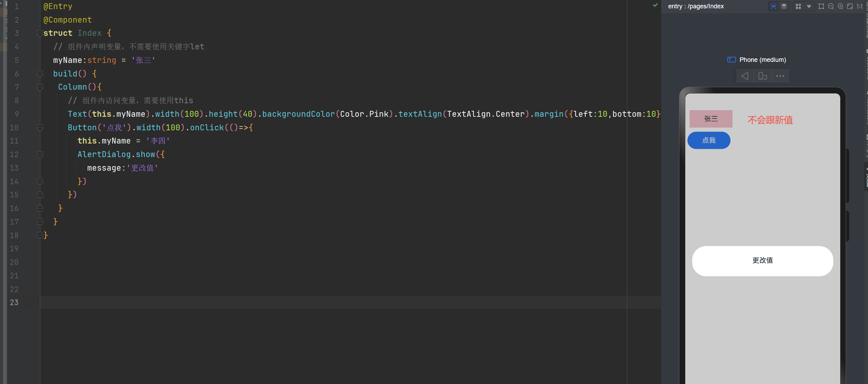Collapse the AlertDialog.show fold marker
Viewport: 868px width, 384px height.
click(x=40, y=155)
